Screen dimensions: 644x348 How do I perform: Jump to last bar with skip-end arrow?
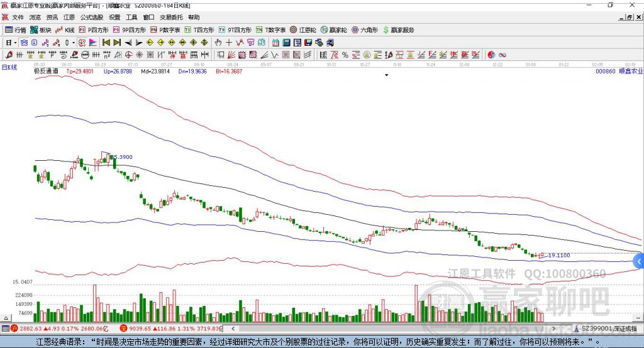coord(117,43)
